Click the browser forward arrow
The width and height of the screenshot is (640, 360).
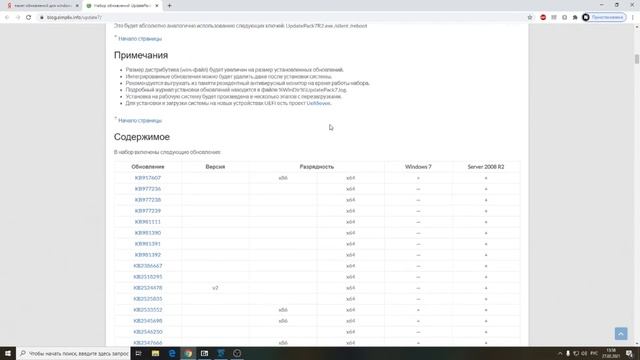click(x=18, y=17)
